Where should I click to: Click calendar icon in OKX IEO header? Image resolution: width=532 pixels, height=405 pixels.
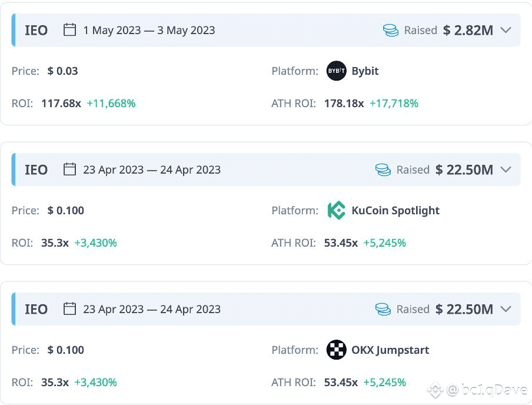click(x=70, y=309)
